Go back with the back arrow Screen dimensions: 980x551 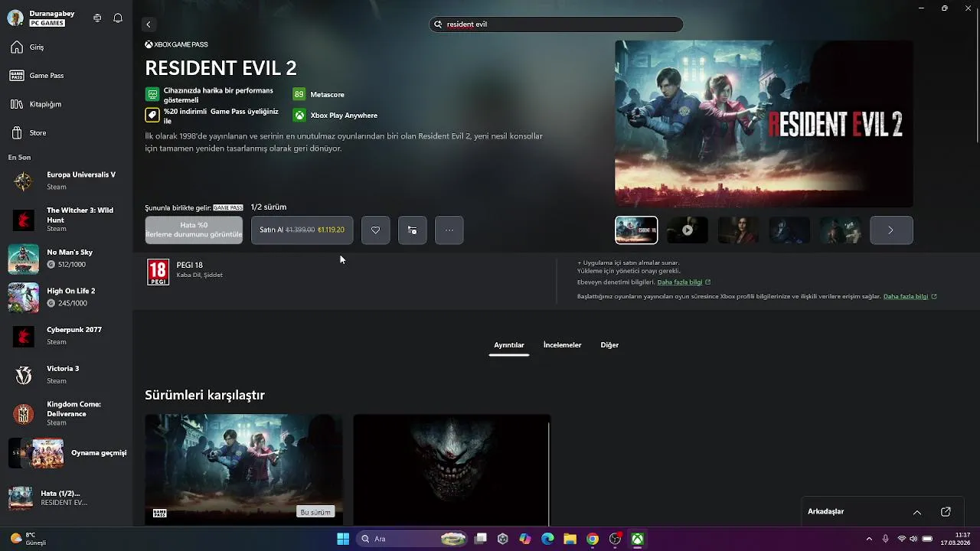pos(149,24)
